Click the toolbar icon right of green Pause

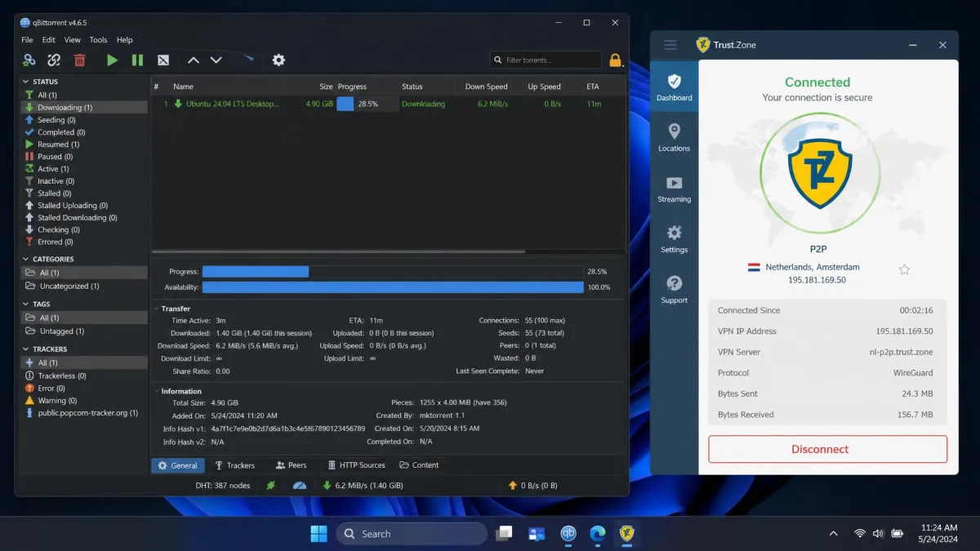coord(163,60)
